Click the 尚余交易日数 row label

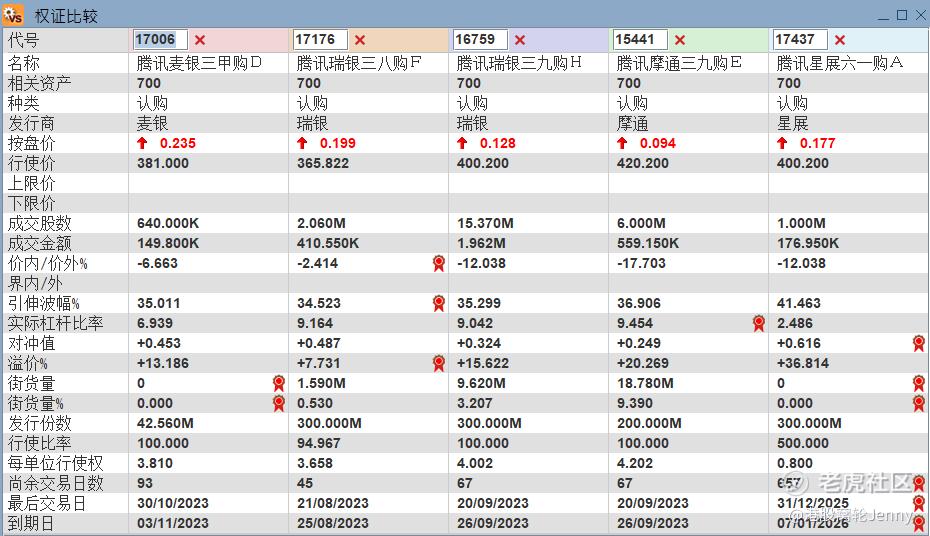tap(55, 483)
